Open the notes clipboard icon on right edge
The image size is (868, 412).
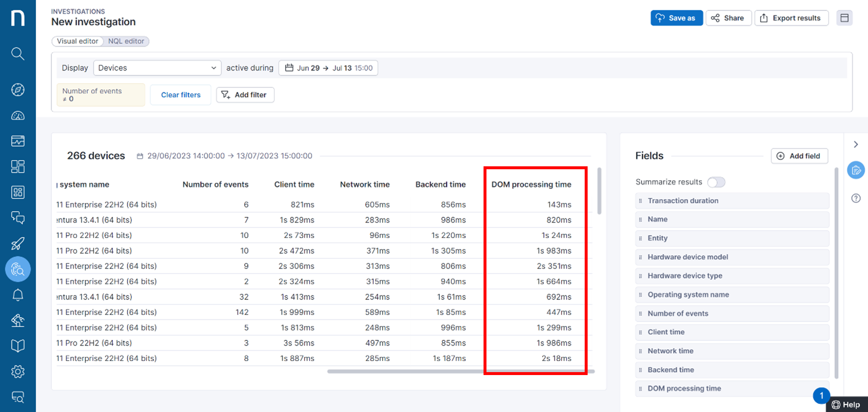pyautogui.click(x=856, y=171)
